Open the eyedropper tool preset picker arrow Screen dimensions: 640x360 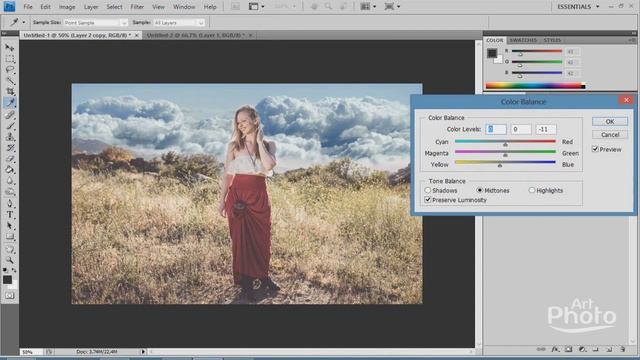point(24,22)
